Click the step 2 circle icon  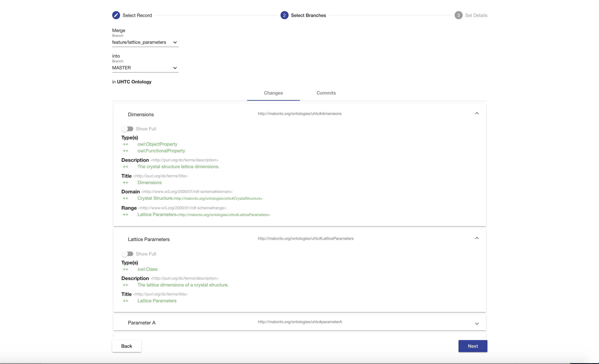(x=284, y=15)
